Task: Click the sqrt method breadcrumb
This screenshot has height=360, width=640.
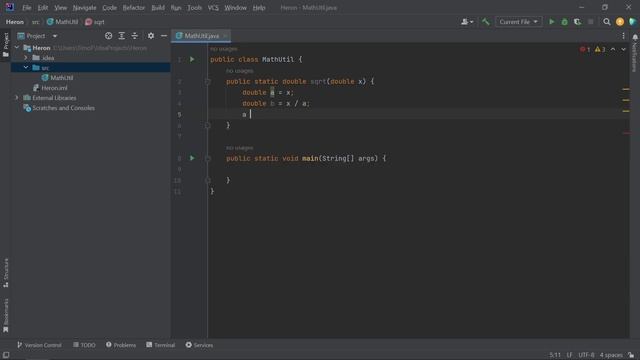Action: coord(95,22)
